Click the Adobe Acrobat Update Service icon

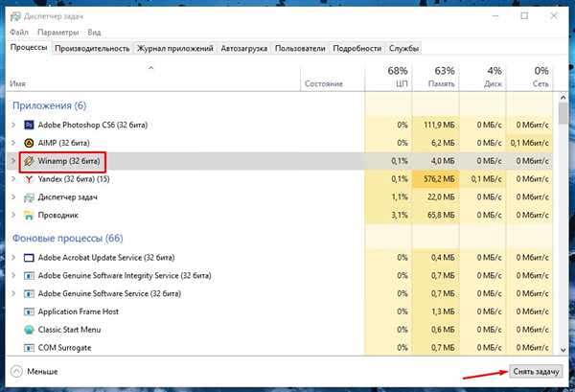point(29,258)
